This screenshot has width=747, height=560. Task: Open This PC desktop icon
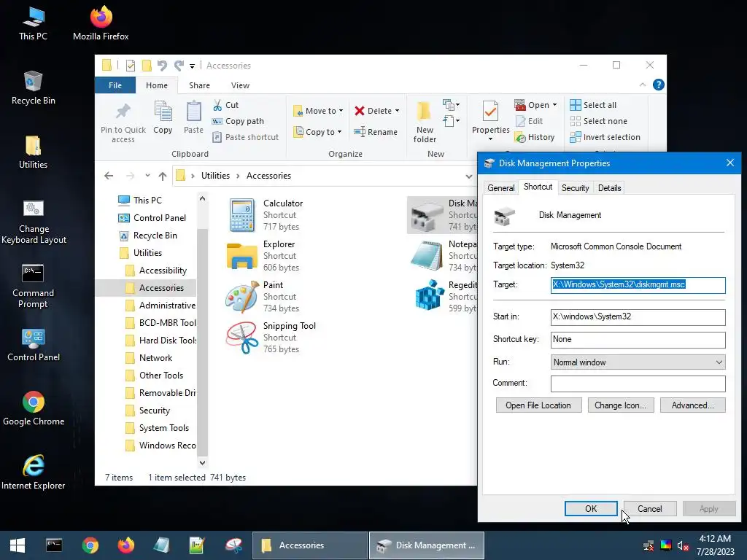[33, 24]
